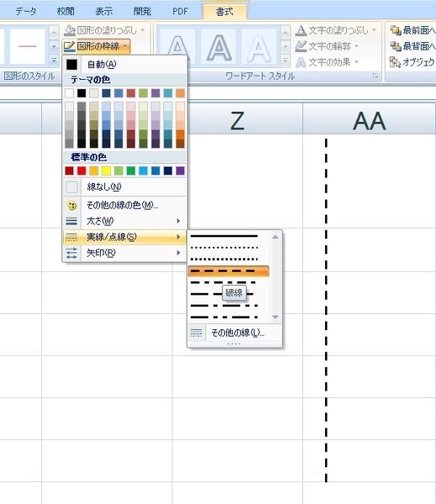Click the 図形の枠線 pen icon

click(x=70, y=46)
